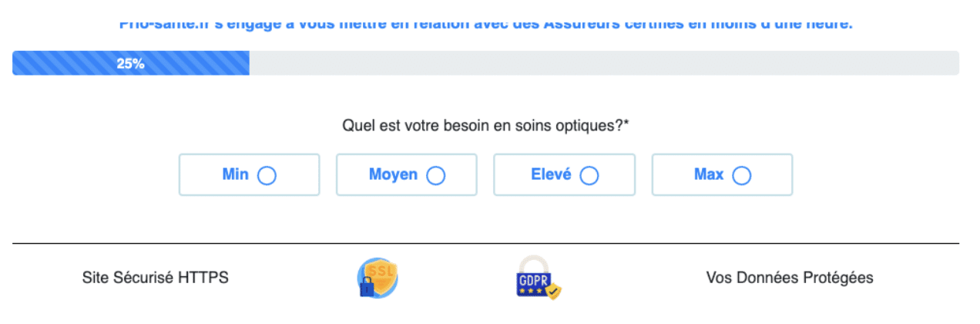Click the "Min" option text label

point(235,175)
